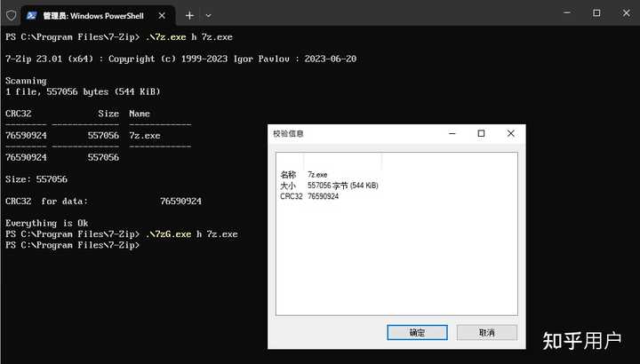Click the 7-Zip 23.01 copyright line
Image resolution: width=640 pixels, height=364 pixels.
(180, 59)
